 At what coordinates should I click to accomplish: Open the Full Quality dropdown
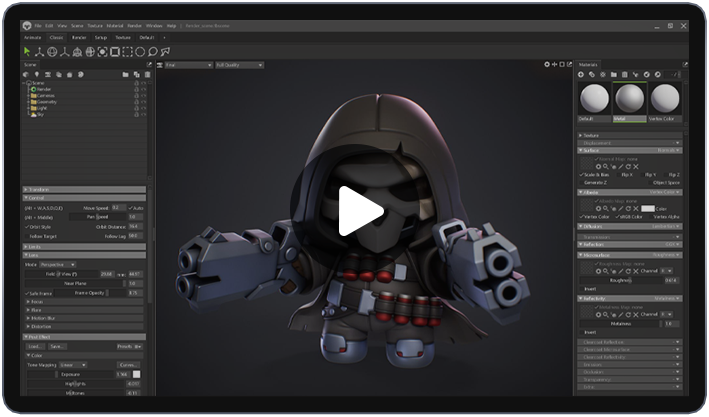coord(240,65)
